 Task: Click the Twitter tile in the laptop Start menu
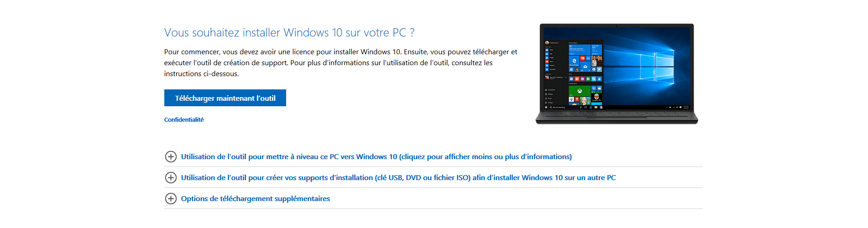pos(599,69)
